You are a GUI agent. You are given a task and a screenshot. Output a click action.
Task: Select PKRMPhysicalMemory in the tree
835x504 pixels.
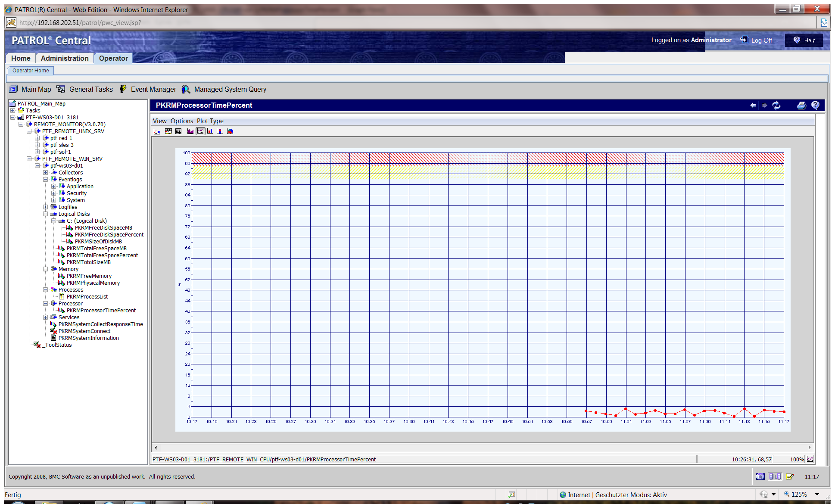93,283
